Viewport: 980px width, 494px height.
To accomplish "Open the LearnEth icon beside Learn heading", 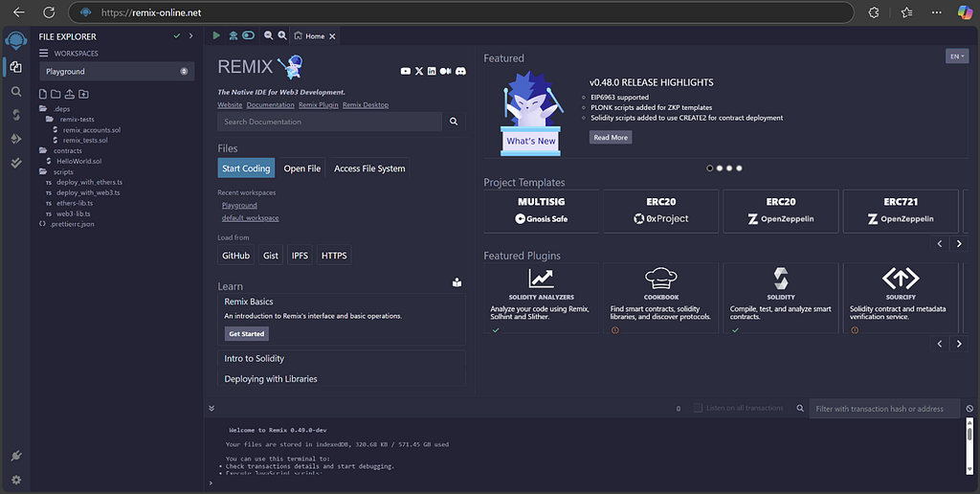I will (x=457, y=282).
